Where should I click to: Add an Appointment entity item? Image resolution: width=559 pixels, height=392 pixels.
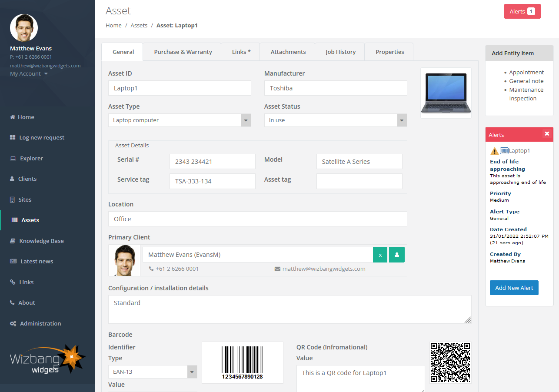526,73
